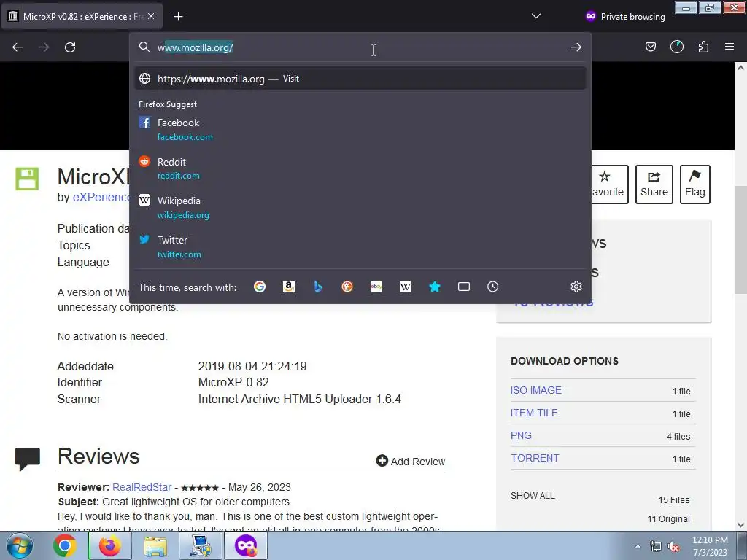Click the forward navigation arrow
This screenshot has width=747, height=560.
pos(44,47)
